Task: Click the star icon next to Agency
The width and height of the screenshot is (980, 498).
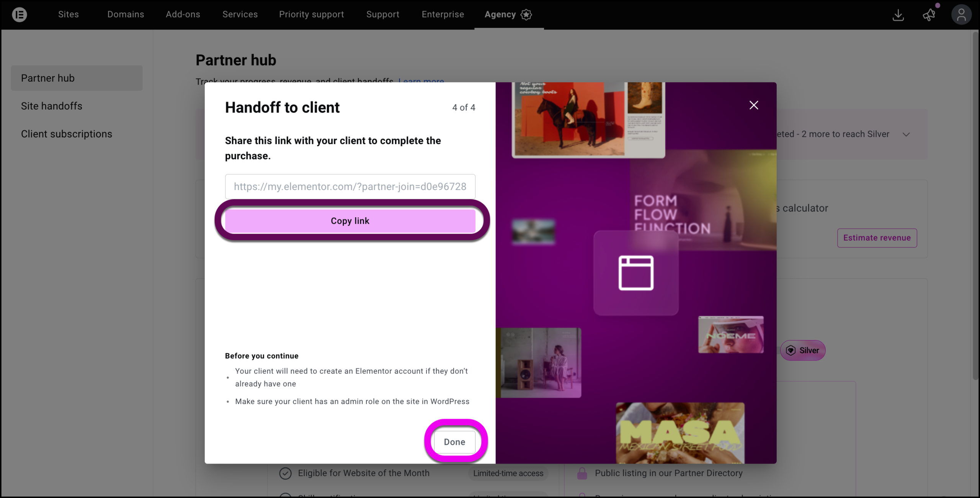Action: [x=526, y=15]
